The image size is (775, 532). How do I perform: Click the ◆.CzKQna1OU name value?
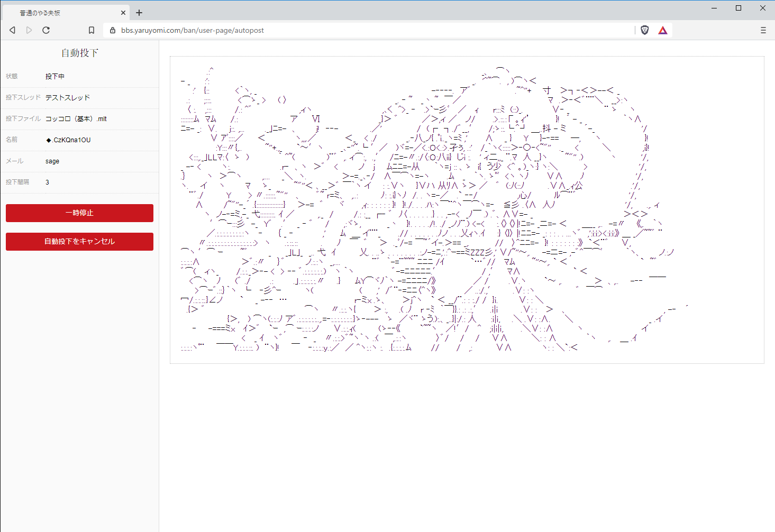click(x=68, y=140)
